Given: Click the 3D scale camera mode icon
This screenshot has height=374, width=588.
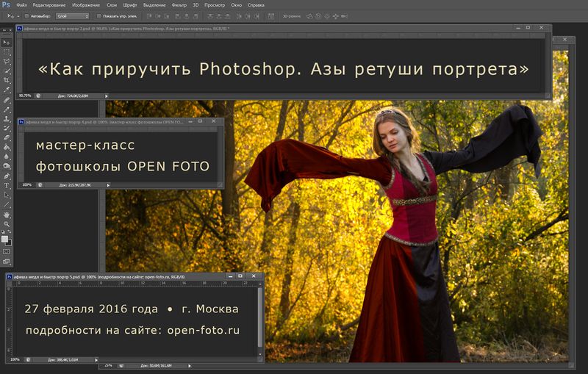Looking at the screenshot, I should pos(344,16).
